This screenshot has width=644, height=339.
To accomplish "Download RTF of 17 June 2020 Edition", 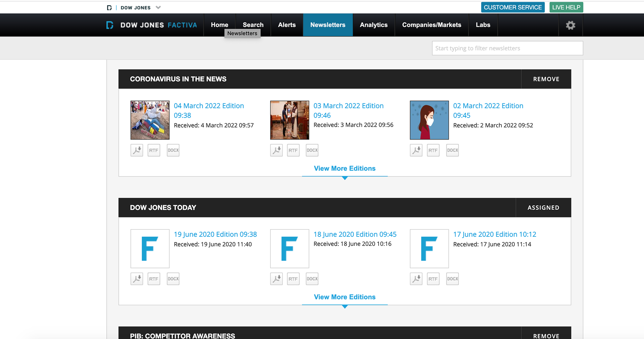I will click(433, 279).
